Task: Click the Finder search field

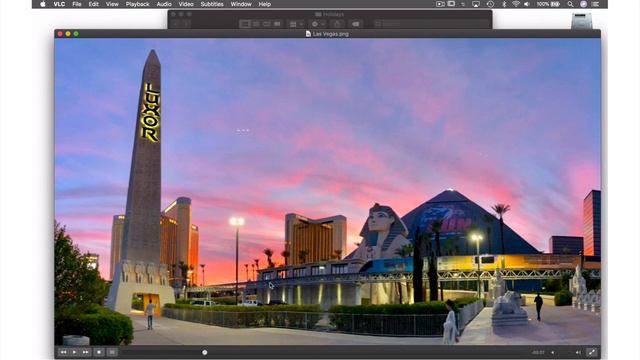Action: coord(431,24)
